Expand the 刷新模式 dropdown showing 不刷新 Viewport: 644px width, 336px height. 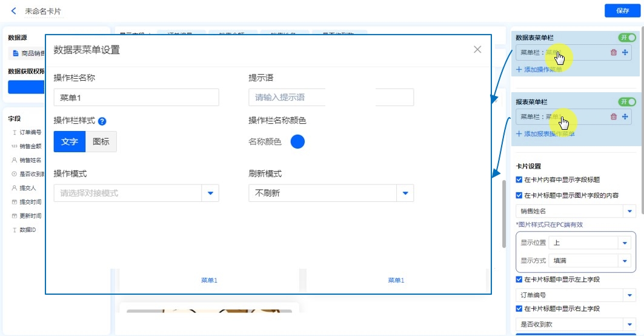pyautogui.click(x=405, y=193)
